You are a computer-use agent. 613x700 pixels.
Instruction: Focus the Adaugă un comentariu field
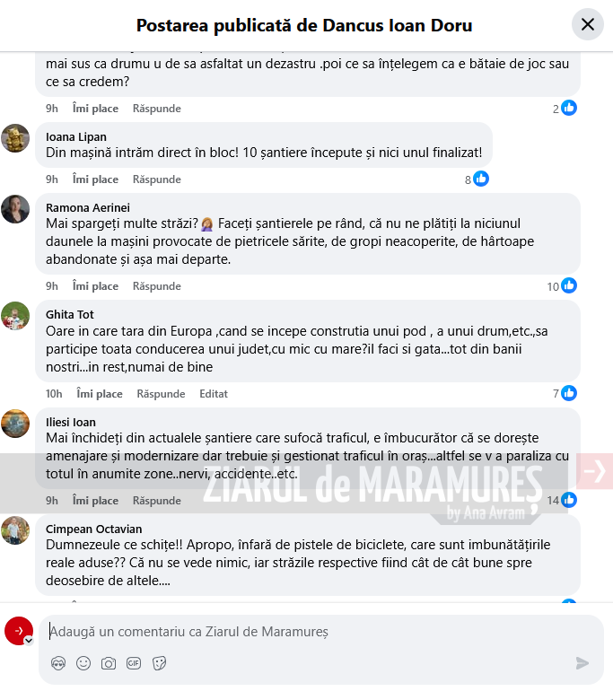point(321,632)
